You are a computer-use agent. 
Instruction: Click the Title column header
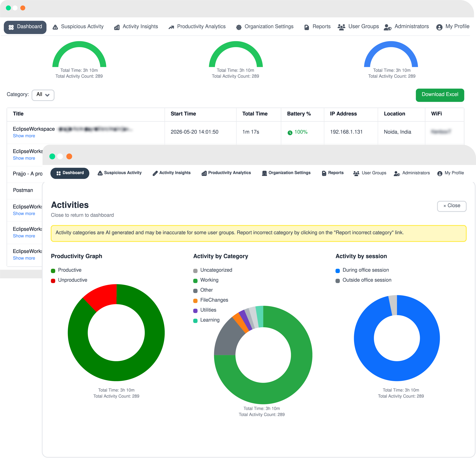click(18, 114)
